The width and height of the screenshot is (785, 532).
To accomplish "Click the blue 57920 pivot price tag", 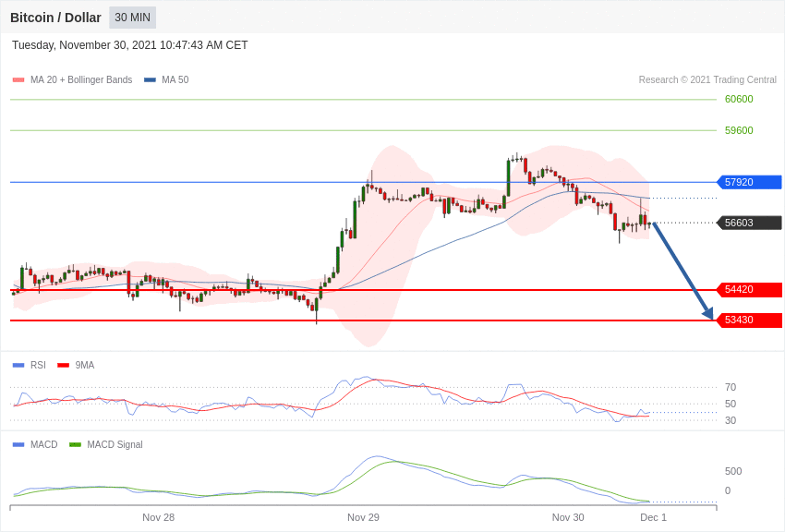I will 750,182.
